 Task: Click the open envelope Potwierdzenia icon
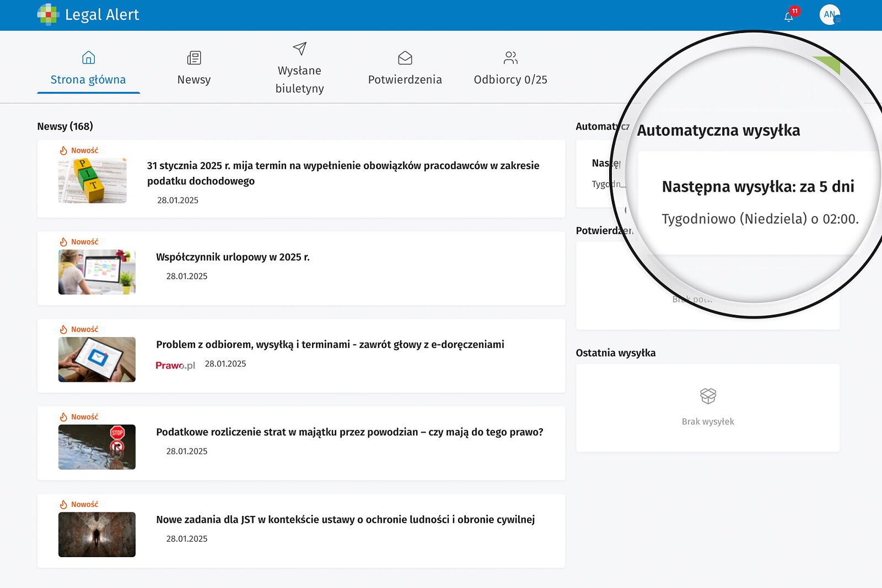405,58
